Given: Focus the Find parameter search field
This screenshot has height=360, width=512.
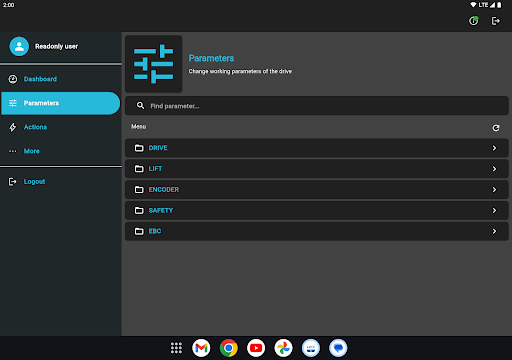Looking at the screenshot, I should (x=317, y=106).
